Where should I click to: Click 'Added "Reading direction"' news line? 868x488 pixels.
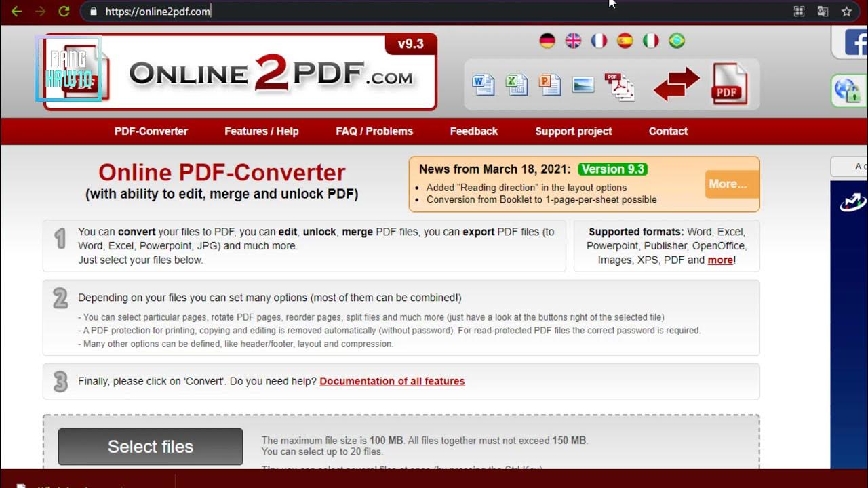526,188
